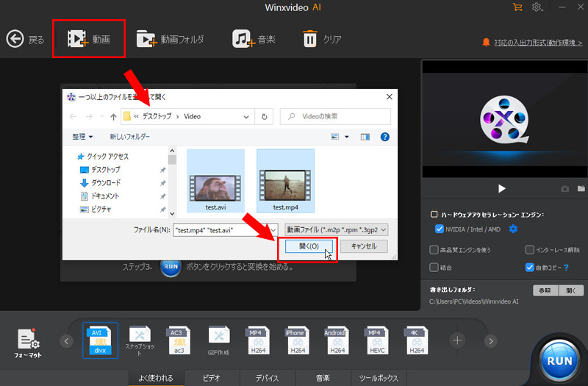
Task: Switch to the 音楽 format tab
Action: [x=323, y=378]
